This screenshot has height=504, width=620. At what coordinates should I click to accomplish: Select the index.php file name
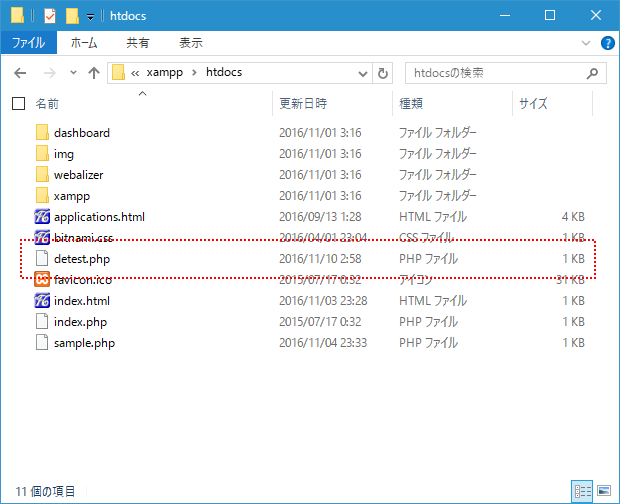[80, 322]
